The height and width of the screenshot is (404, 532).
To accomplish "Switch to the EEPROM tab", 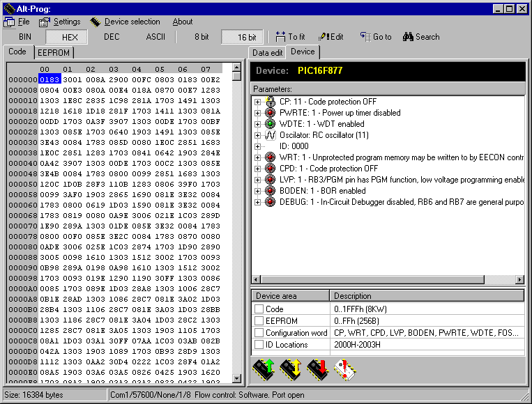I will tap(53, 52).
